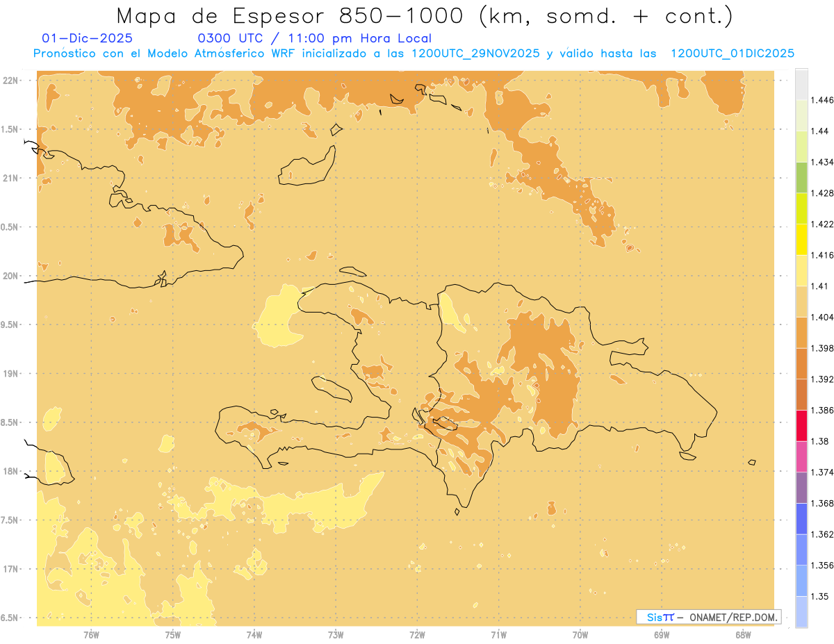Click the legend value '1.434'
834x644 pixels.
point(823,162)
